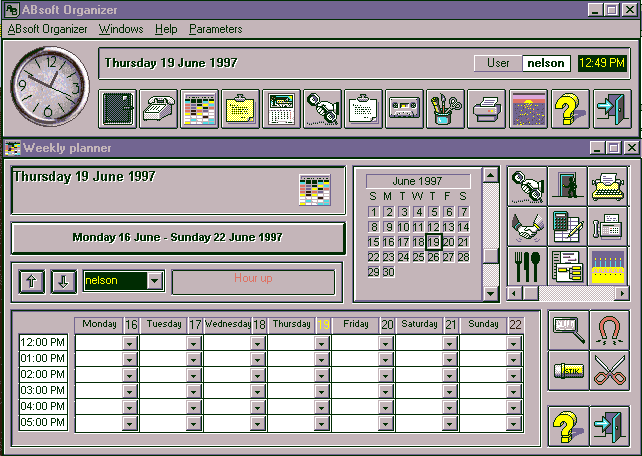
Task: Click the calendar scrollbar down arrow
Action: 490,293
